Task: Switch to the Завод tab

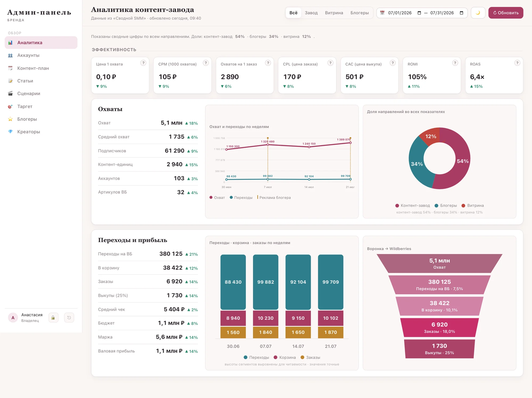Action: click(x=311, y=13)
